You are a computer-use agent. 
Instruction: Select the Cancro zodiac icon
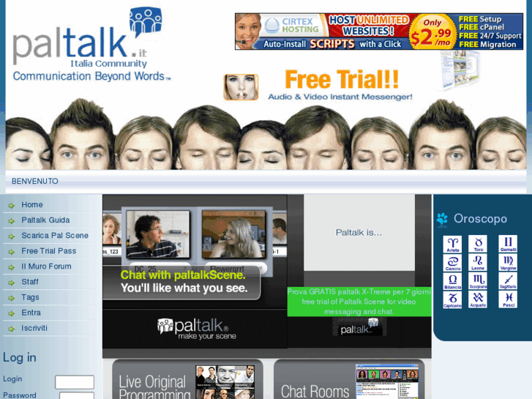(x=453, y=263)
